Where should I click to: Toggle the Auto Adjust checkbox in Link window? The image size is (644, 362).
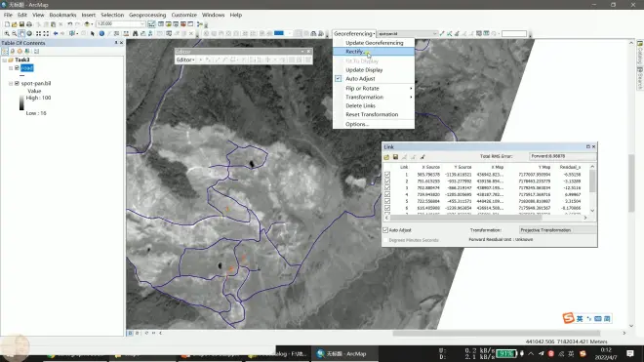(385, 230)
